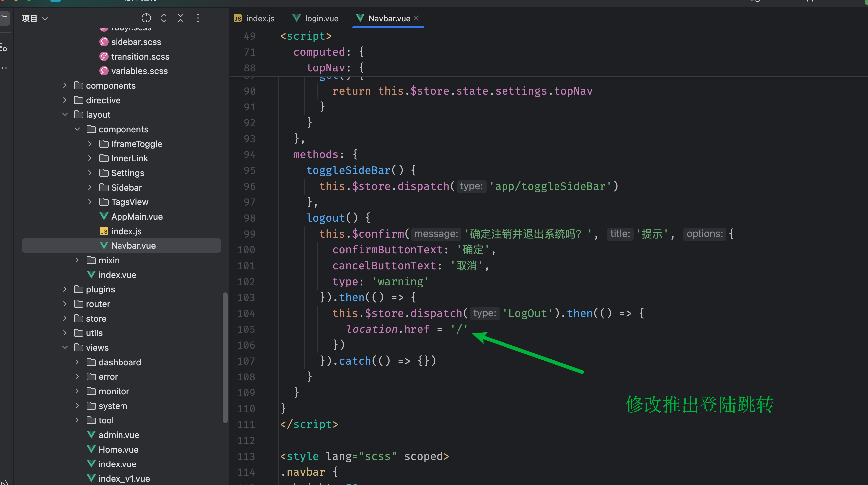The image size is (868, 485).
Task: Click the 'LogOut' string on line 104
Action: pyautogui.click(x=527, y=313)
